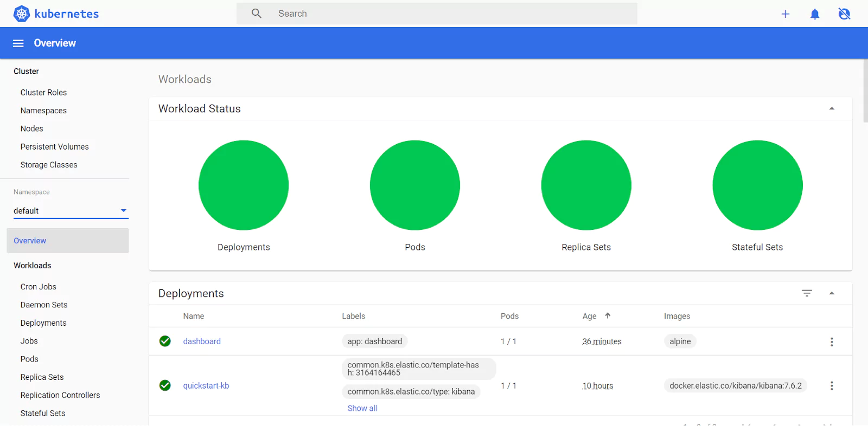Click the Kubernetes logo icon
The width and height of the screenshot is (868, 426).
point(22,14)
